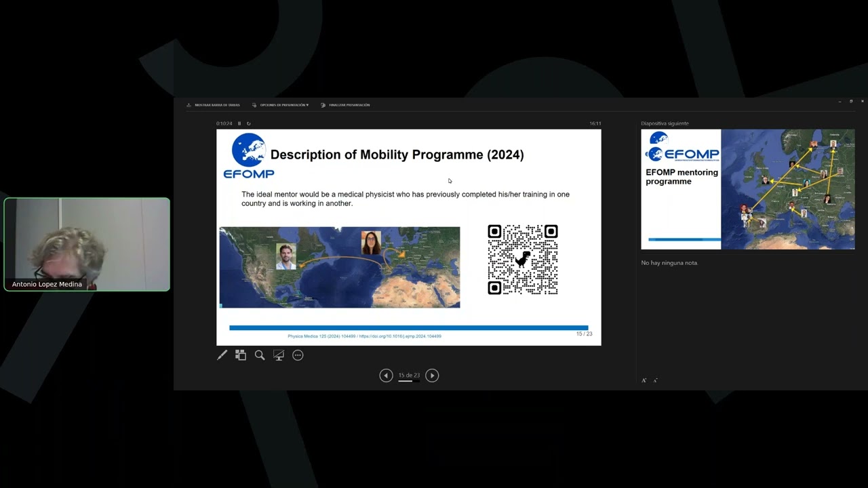Open more slide show options menu
868x488 pixels.
coord(298,355)
